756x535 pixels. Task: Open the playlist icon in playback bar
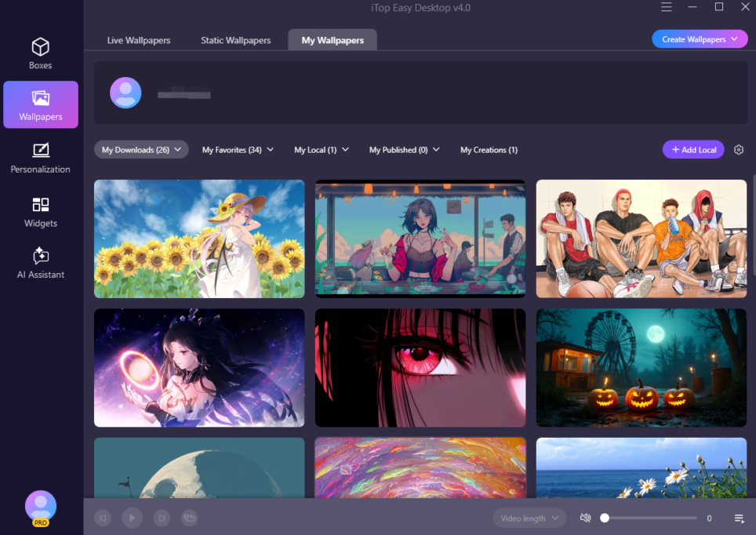(739, 518)
